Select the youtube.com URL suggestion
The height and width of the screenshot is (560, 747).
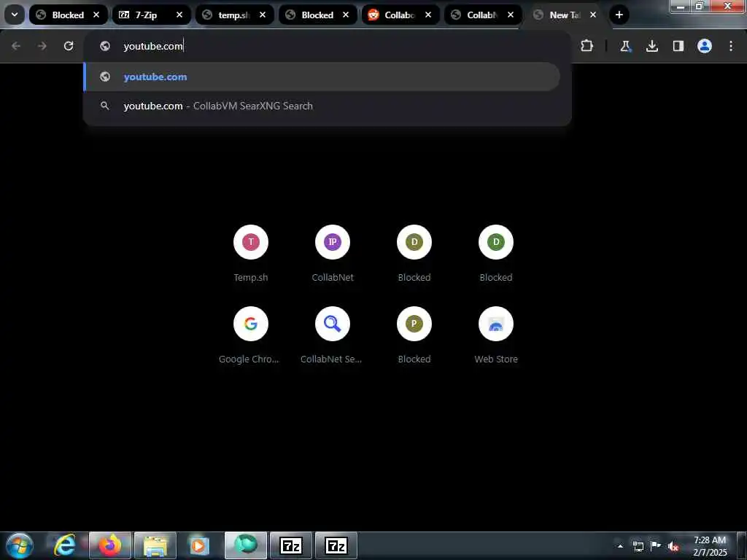(x=322, y=77)
